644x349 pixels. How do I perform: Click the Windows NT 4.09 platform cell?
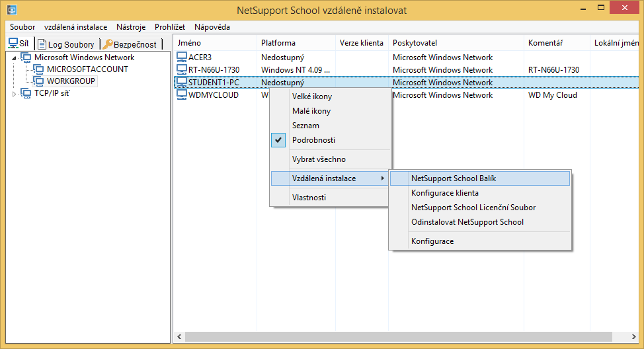tap(296, 70)
